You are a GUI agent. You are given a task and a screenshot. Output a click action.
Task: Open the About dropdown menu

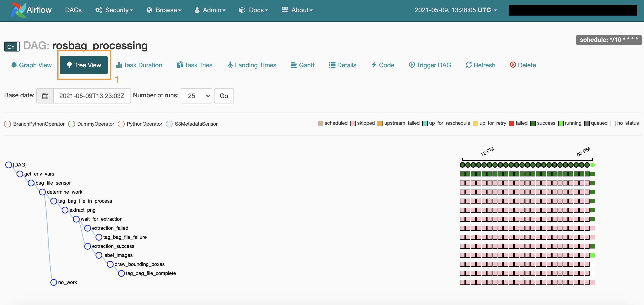pos(297,10)
